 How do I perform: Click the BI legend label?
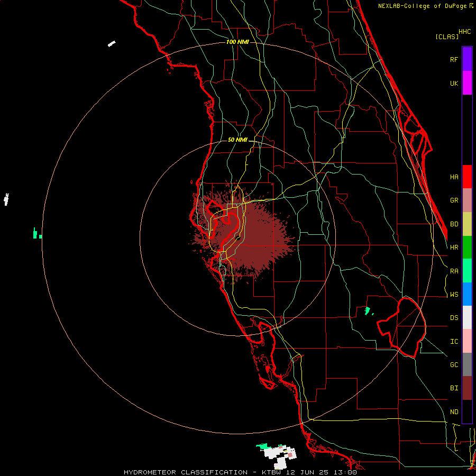pos(454,388)
